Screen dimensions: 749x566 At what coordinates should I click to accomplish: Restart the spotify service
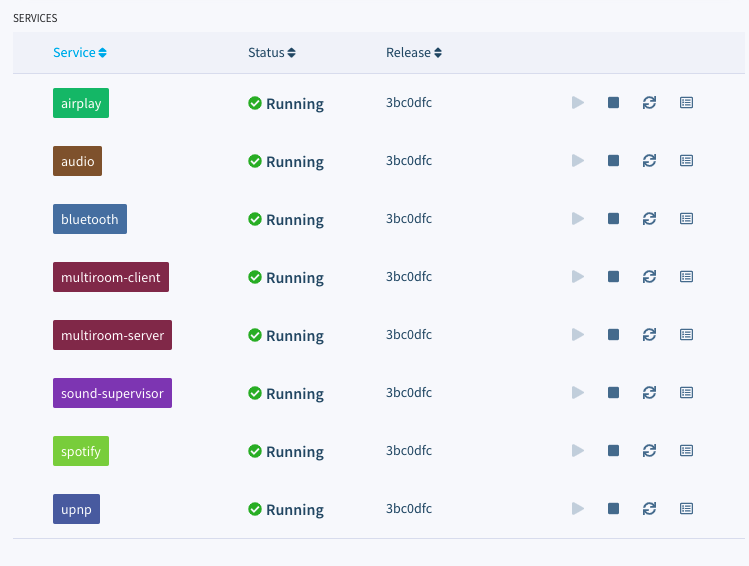point(649,450)
